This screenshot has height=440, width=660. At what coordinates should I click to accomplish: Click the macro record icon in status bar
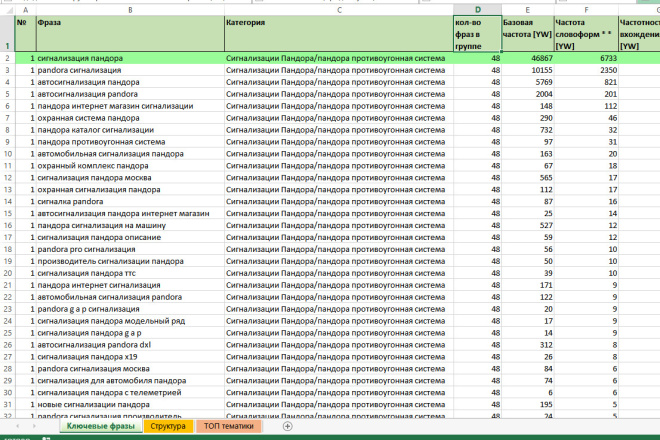point(46,438)
